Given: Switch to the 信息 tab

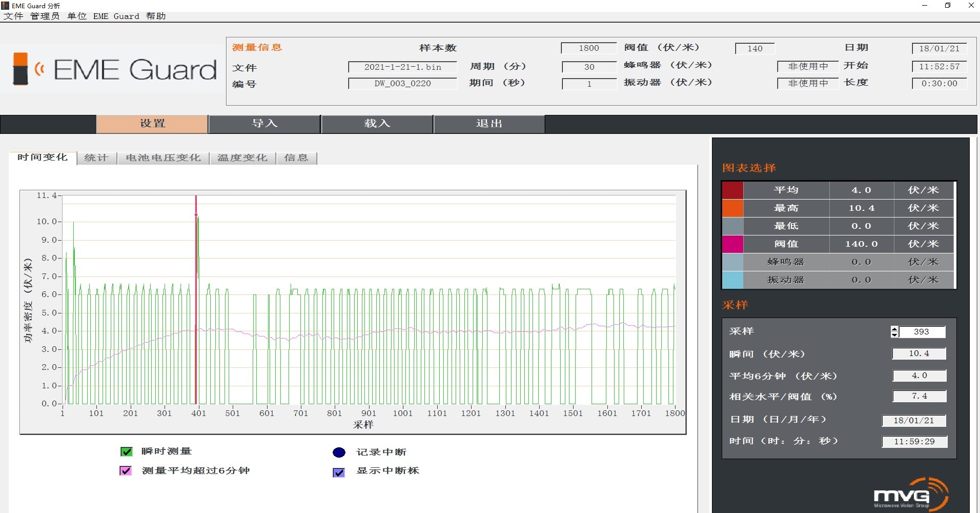Looking at the screenshot, I should [296, 158].
